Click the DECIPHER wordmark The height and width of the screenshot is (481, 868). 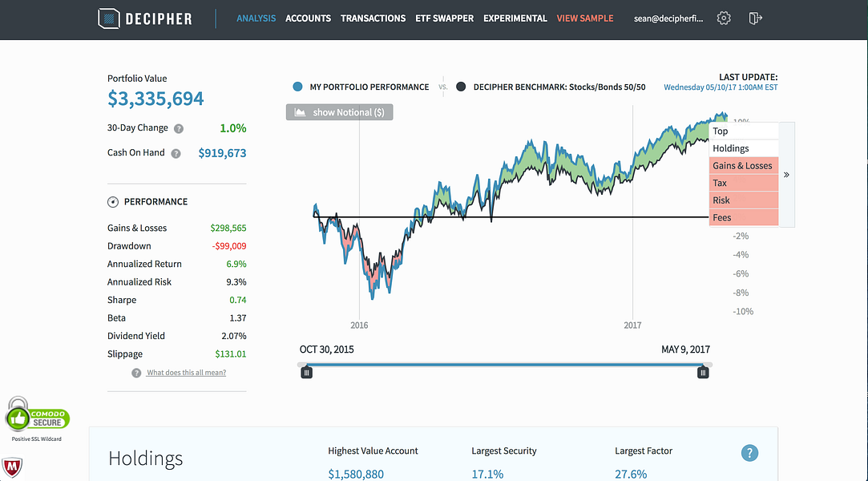(x=159, y=18)
